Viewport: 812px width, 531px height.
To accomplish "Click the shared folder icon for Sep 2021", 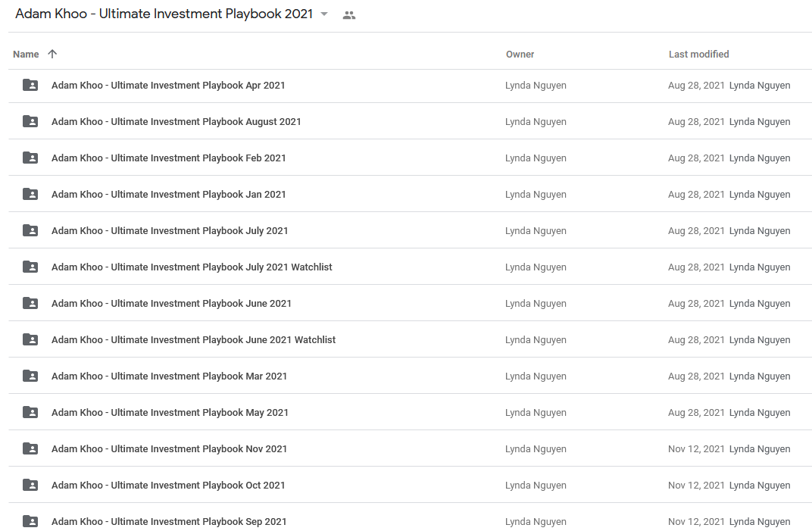I will (30, 521).
